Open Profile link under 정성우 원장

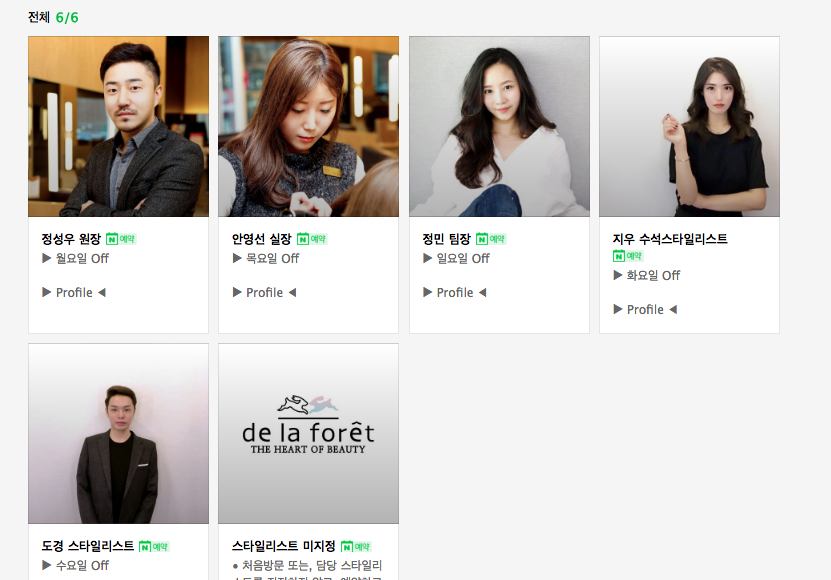pyautogui.click(x=74, y=293)
